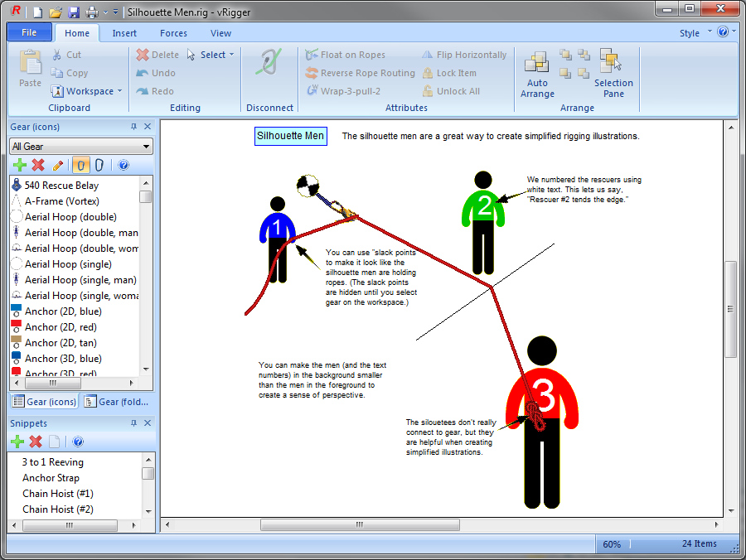This screenshot has width=746, height=560.
Task: Switch to the Gear (folders) bottom tab
Action: coord(117,402)
